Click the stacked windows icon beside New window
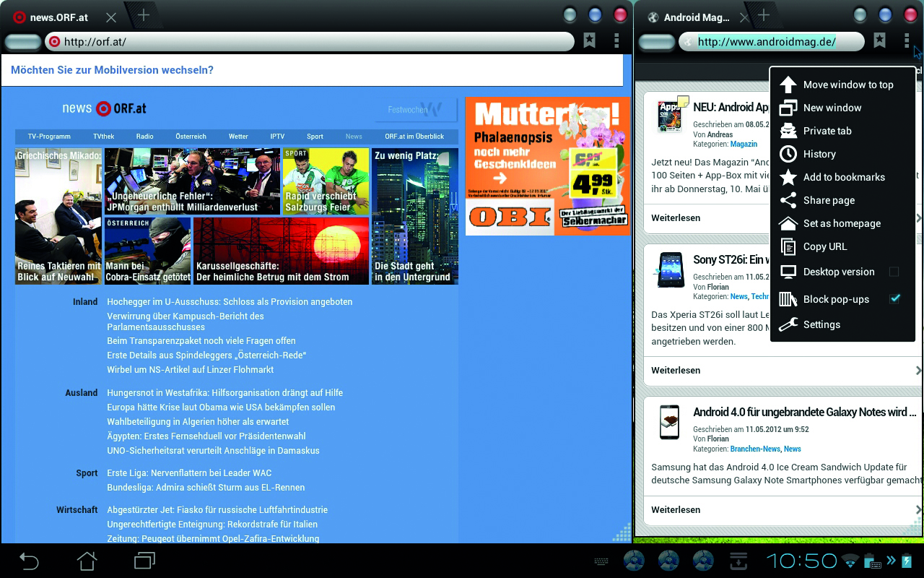 [788, 108]
